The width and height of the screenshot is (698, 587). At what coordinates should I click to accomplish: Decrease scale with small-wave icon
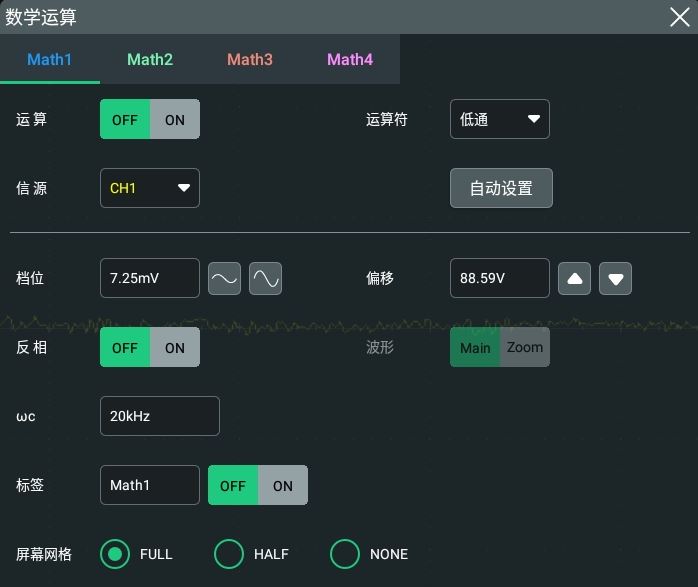pyautogui.click(x=224, y=279)
